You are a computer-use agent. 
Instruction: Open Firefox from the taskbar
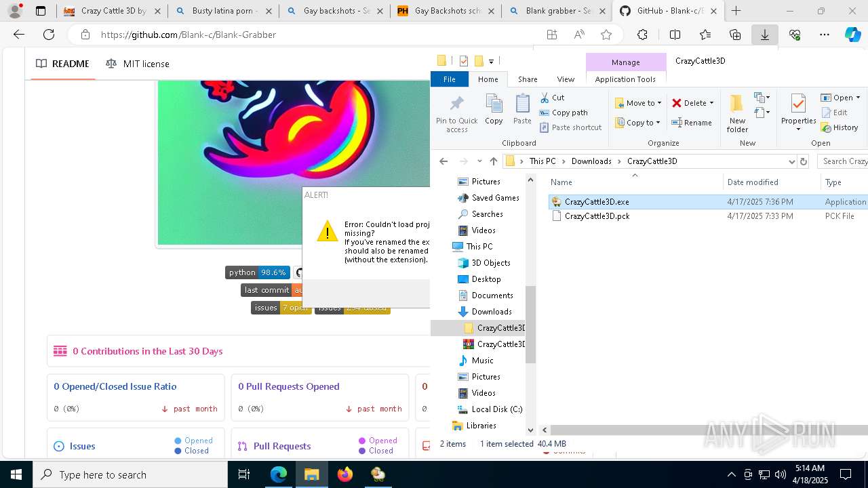[345, 474]
